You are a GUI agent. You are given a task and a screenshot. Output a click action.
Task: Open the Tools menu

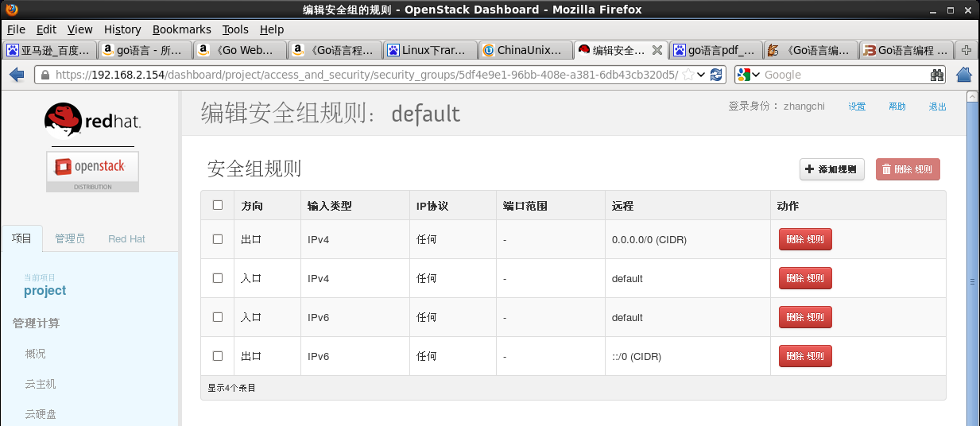tap(235, 29)
